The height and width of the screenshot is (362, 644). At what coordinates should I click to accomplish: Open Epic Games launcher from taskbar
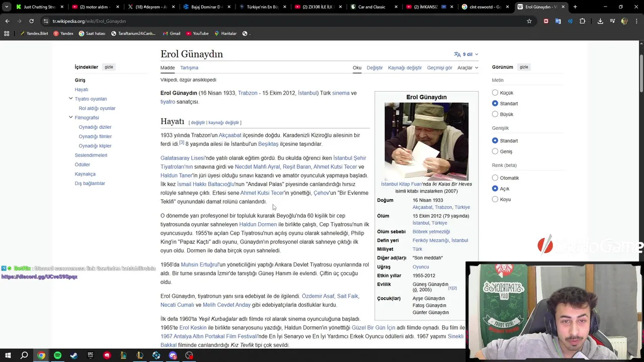pyautogui.click(x=91, y=355)
